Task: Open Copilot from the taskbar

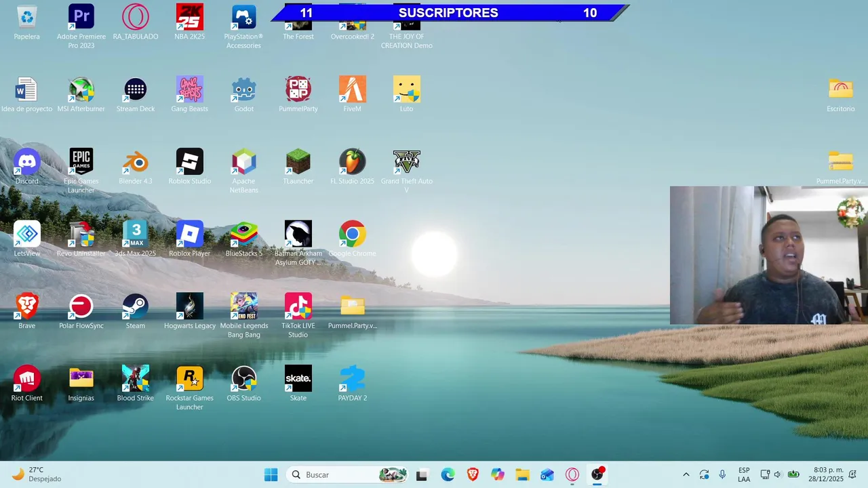Action: point(498,474)
